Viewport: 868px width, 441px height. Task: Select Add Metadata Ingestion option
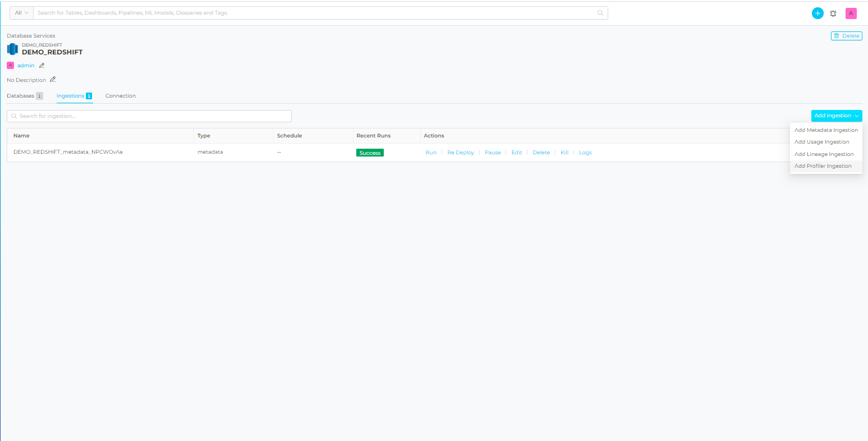point(826,130)
